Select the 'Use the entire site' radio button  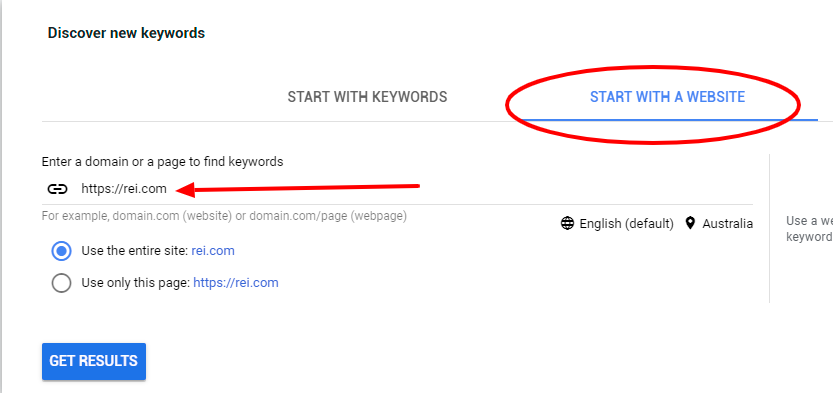coord(62,251)
